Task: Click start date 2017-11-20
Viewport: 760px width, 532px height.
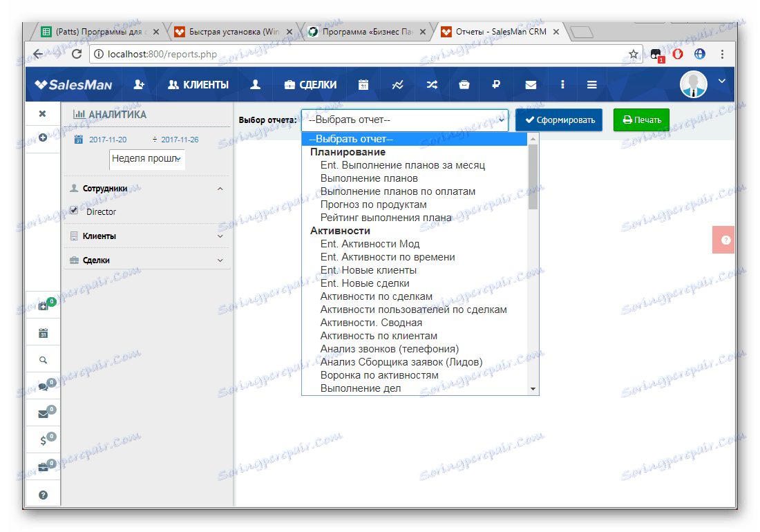Action: (108, 140)
